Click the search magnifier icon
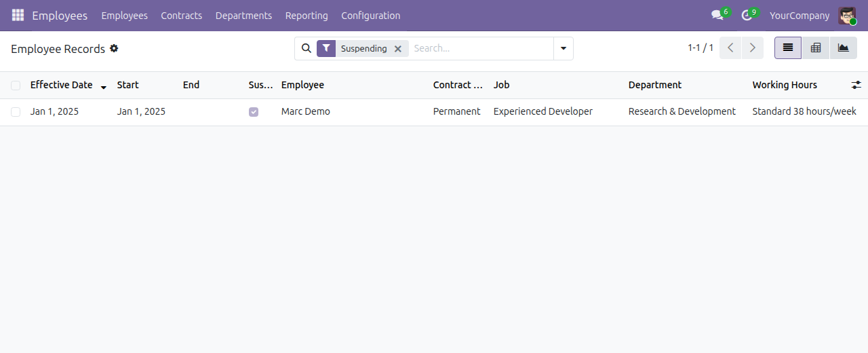The height and width of the screenshot is (353, 868). click(x=306, y=48)
